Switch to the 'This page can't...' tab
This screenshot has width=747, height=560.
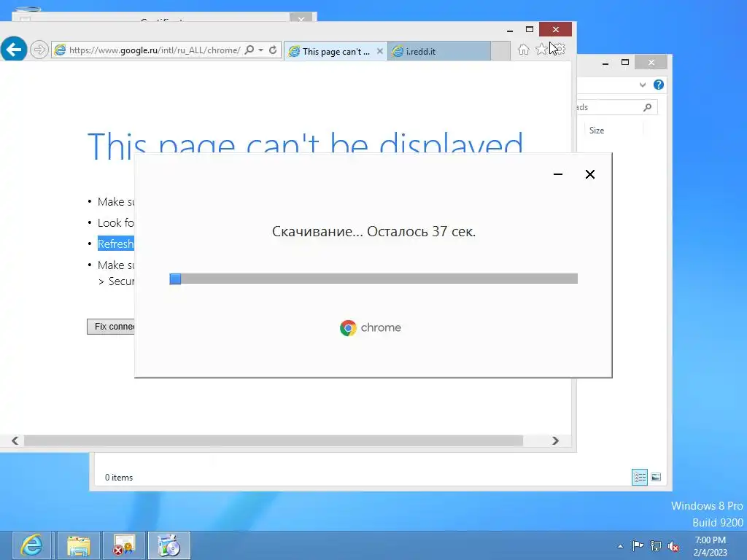click(x=336, y=52)
